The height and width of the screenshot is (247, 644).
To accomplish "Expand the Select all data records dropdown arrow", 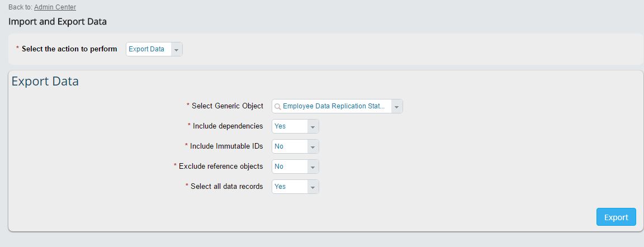I will coord(312,187).
